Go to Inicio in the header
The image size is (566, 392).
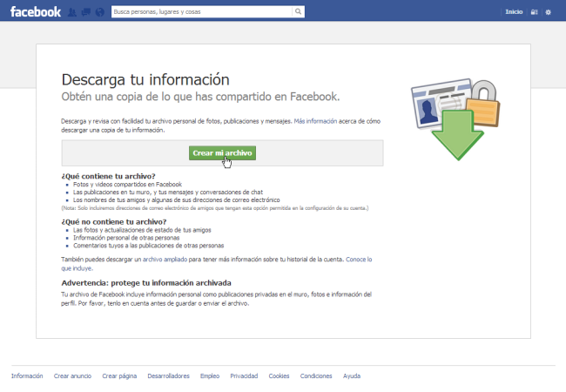click(514, 12)
